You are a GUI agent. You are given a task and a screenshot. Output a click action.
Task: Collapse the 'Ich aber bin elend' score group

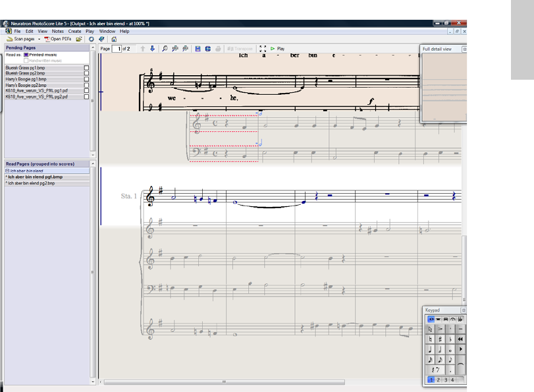click(7, 171)
